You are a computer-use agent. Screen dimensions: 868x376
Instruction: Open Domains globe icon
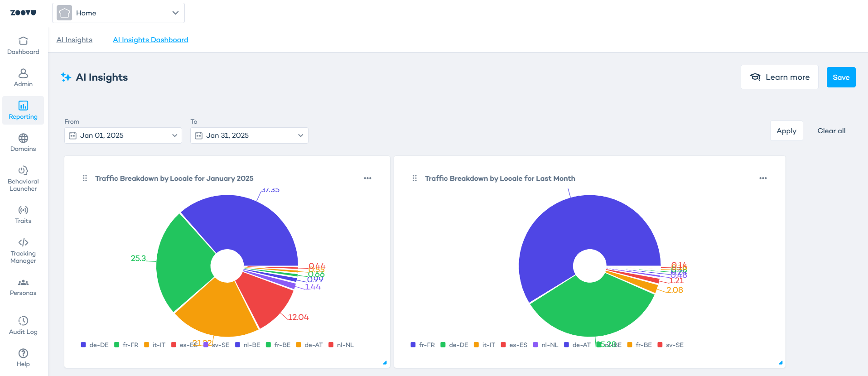click(x=23, y=138)
